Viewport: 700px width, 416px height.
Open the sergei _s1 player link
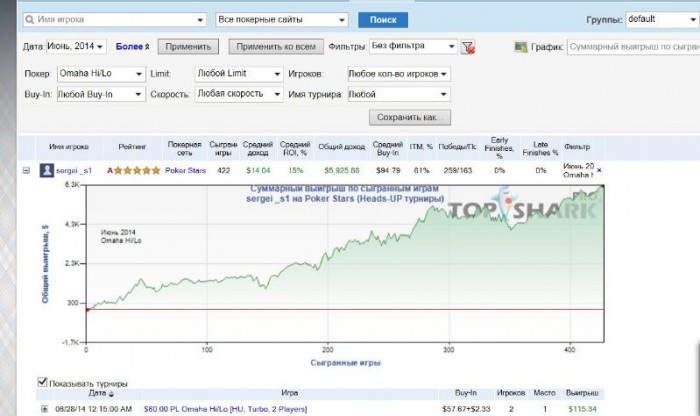(74, 171)
